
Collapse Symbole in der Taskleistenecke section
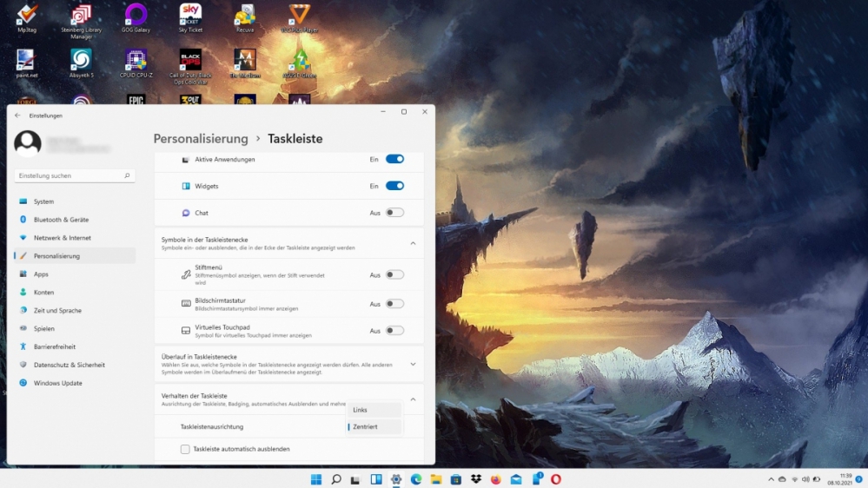pyautogui.click(x=413, y=243)
